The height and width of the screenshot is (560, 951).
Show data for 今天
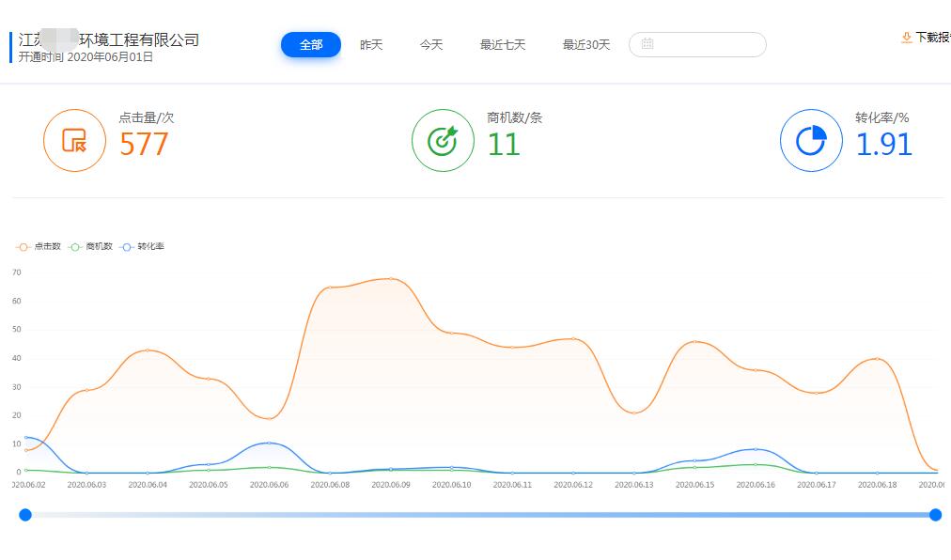pyautogui.click(x=431, y=45)
